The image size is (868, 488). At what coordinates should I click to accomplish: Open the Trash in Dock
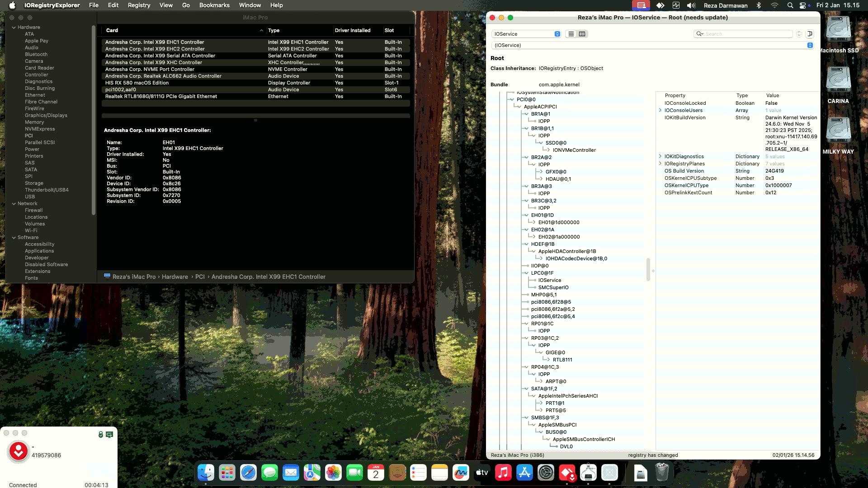point(662,473)
